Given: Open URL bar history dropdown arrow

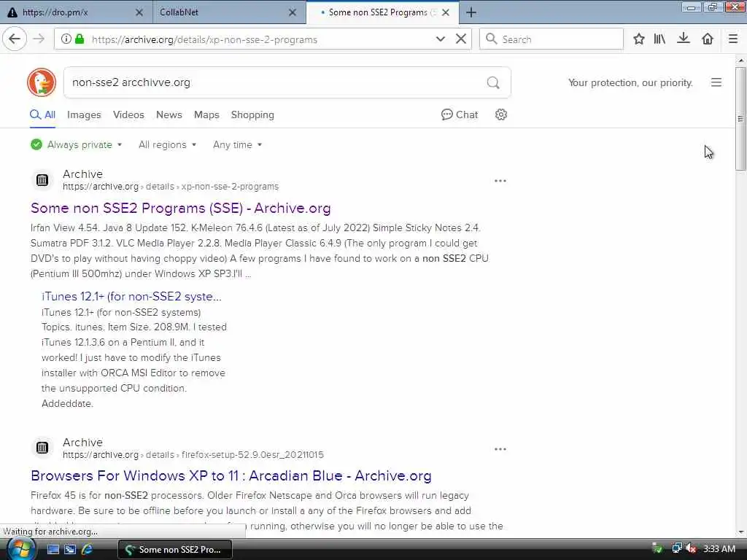Looking at the screenshot, I should (x=440, y=39).
